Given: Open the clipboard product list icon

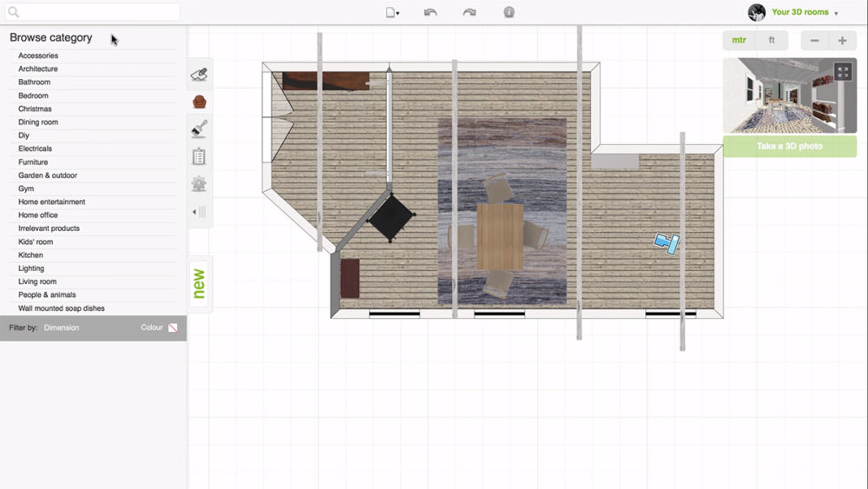Looking at the screenshot, I should point(200,156).
